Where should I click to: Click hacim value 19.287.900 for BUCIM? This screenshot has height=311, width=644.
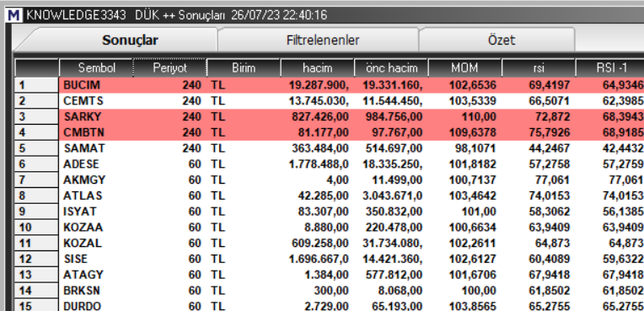319,85
